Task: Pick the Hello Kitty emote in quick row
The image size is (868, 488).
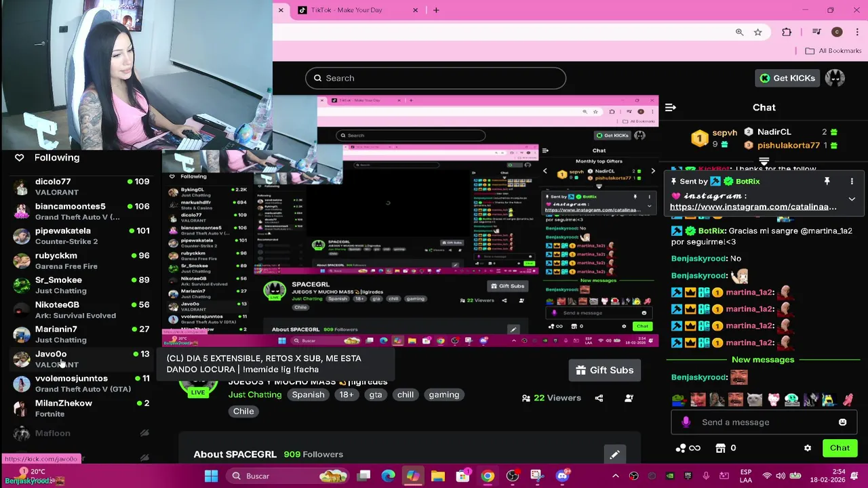Action: (773, 400)
